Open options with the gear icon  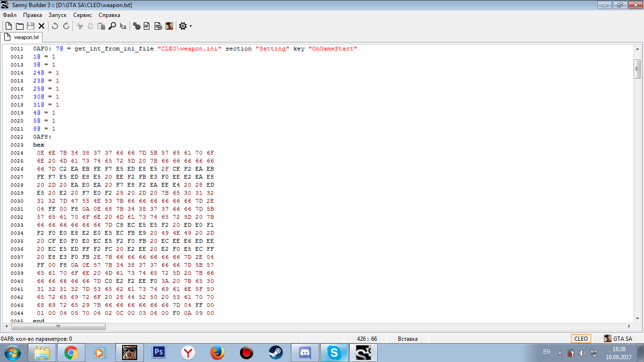[183, 26]
